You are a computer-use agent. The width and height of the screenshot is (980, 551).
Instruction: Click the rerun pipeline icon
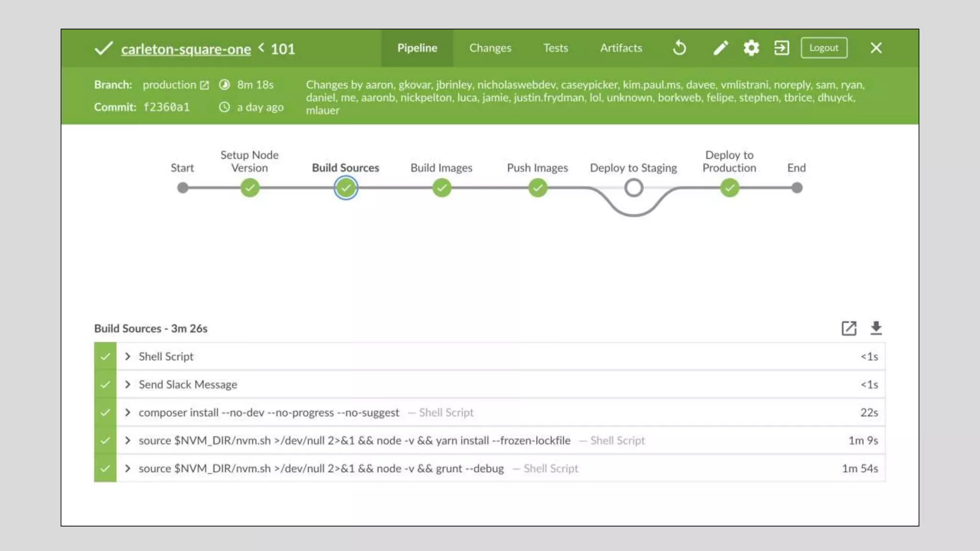pos(679,48)
